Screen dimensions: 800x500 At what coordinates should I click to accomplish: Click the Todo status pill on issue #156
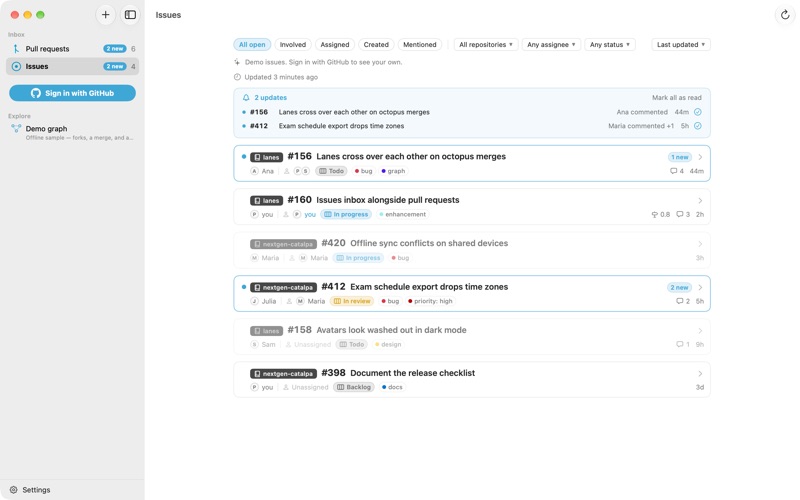click(x=331, y=171)
